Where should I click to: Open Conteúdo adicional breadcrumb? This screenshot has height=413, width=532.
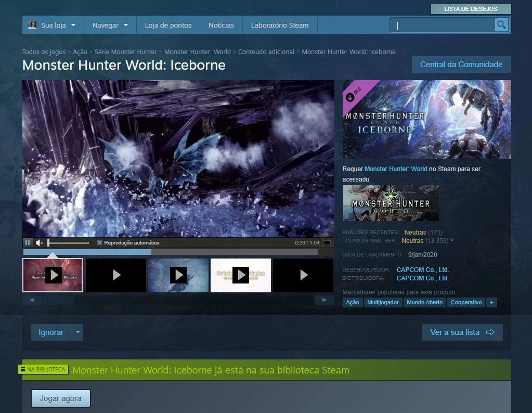click(x=266, y=51)
